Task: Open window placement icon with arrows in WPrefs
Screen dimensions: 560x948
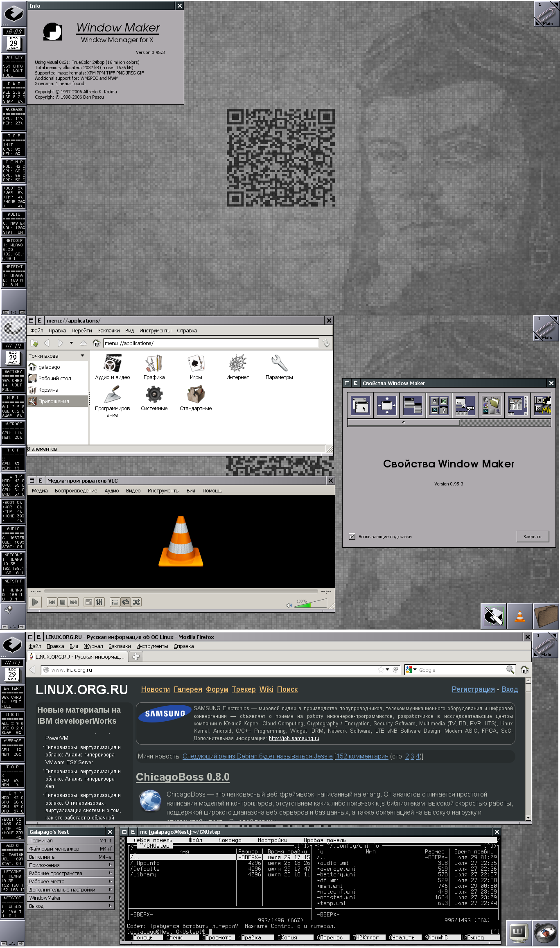Action: point(386,405)
